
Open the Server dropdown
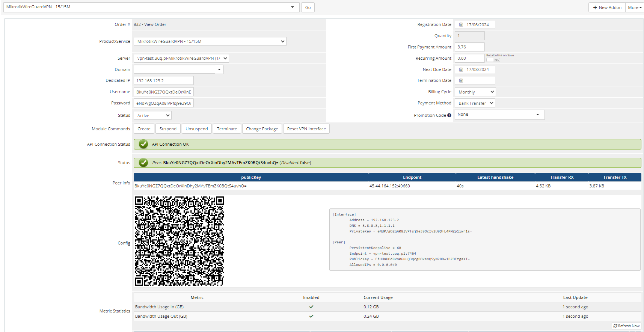pos(181,58)
